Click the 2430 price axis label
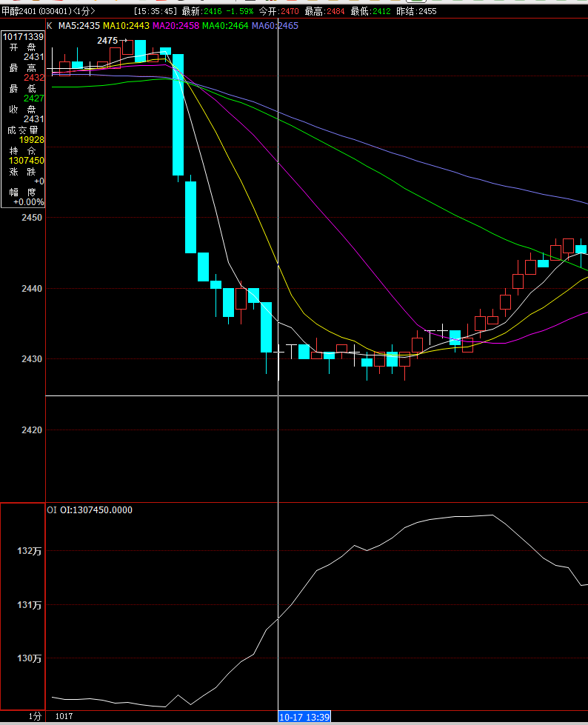The width and height of the screenshot is (588, 725). pyautogui.click(x=31, y=359)
